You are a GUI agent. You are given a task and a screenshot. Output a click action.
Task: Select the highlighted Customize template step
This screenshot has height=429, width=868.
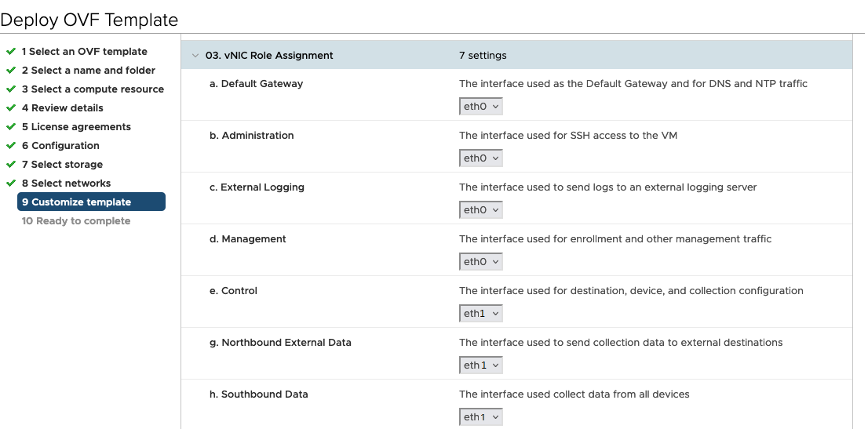click(x=91, y=202)
